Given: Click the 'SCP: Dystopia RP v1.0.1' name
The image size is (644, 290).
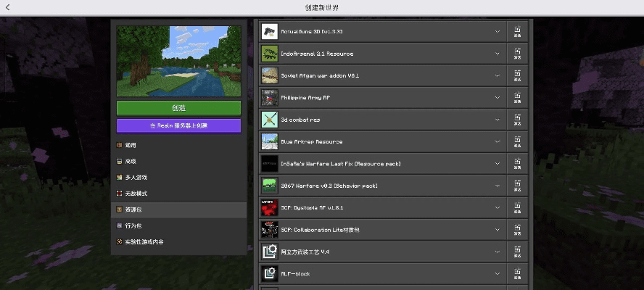Looking at the screenshot, I should 312,208.
